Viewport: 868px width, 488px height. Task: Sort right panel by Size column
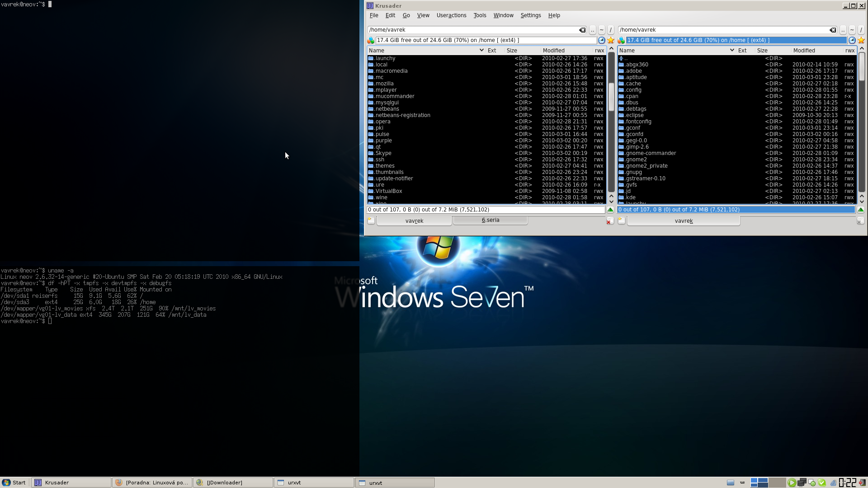point(773,51)
